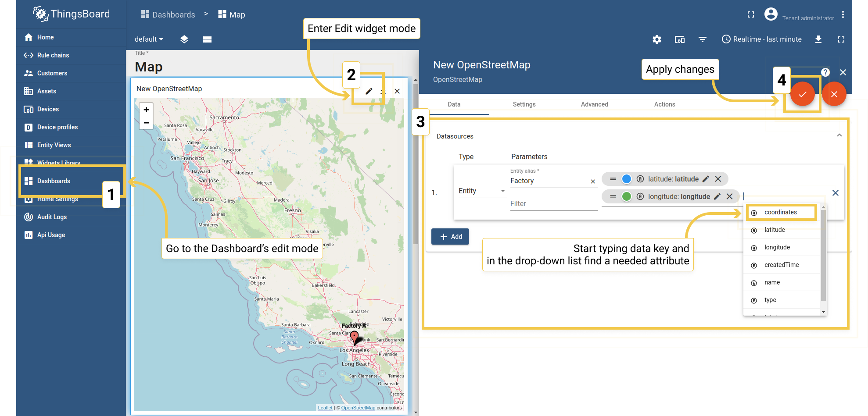Open the Entity type dropdown

[482, 191]
